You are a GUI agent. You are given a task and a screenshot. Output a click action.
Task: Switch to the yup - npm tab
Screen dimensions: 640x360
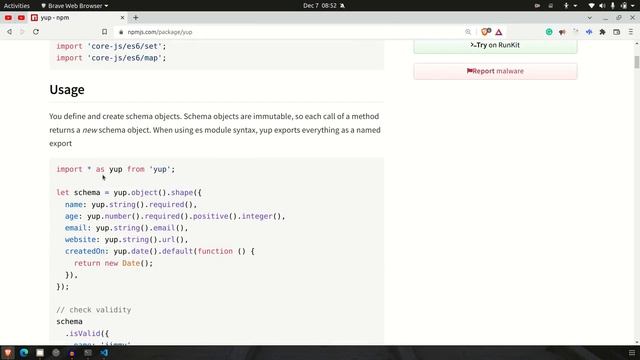pos(78,18)
